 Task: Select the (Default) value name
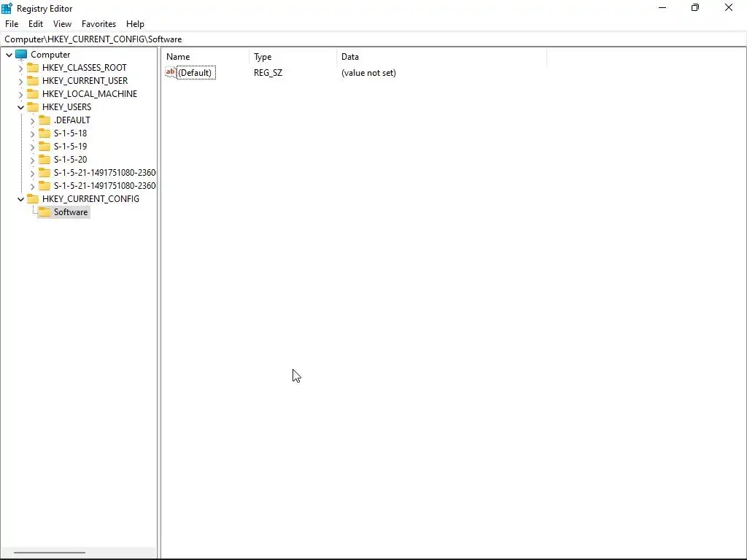tap(196, 72)
